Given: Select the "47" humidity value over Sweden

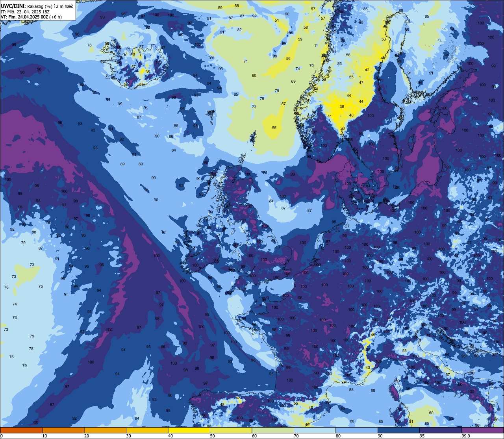Looking at the screenshot, I should 361,83.
